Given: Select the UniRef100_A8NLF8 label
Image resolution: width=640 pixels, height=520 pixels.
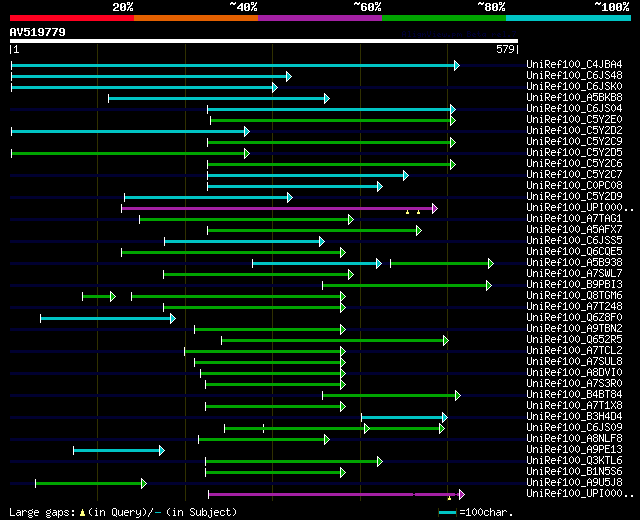Looking at the screenshot, I should [x=574, y=439].
